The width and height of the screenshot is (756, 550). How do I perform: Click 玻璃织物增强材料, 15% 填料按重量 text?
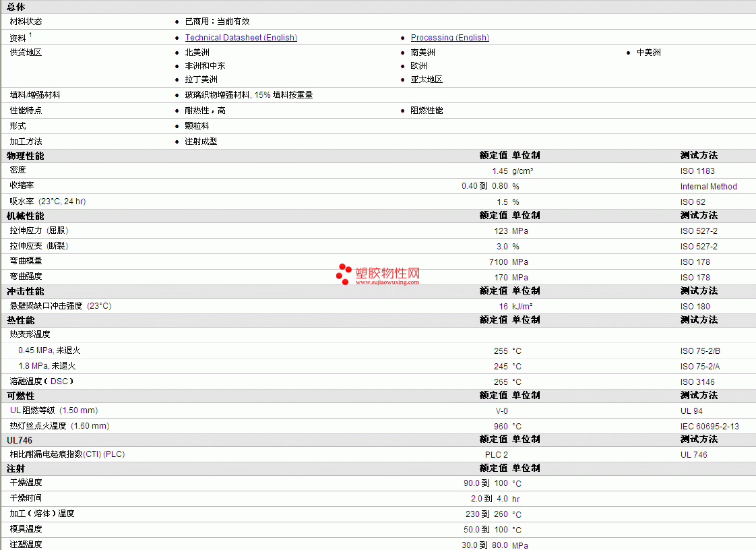(249, 95)
